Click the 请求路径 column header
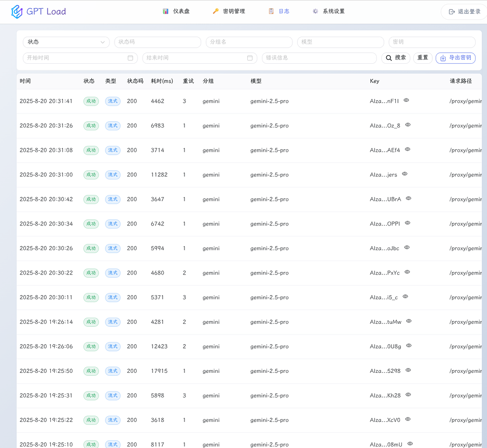The image size is (487, 448). (x=460, y=81)
